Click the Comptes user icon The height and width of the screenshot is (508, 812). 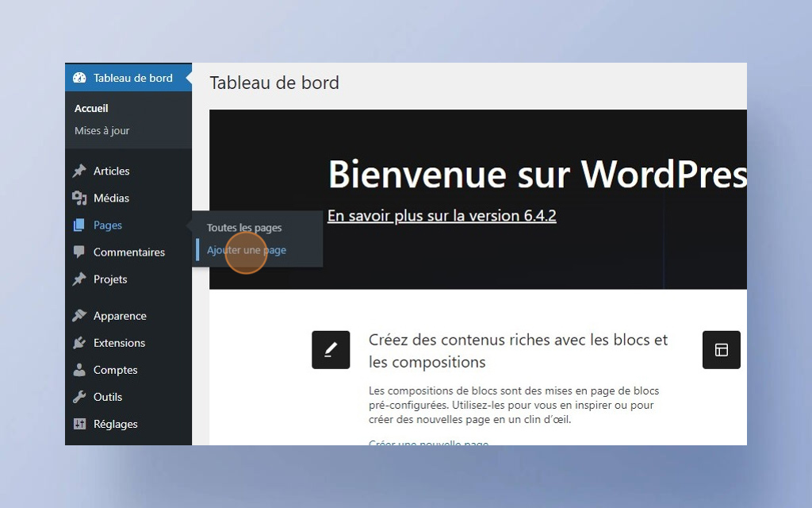(x=79, y=370)
